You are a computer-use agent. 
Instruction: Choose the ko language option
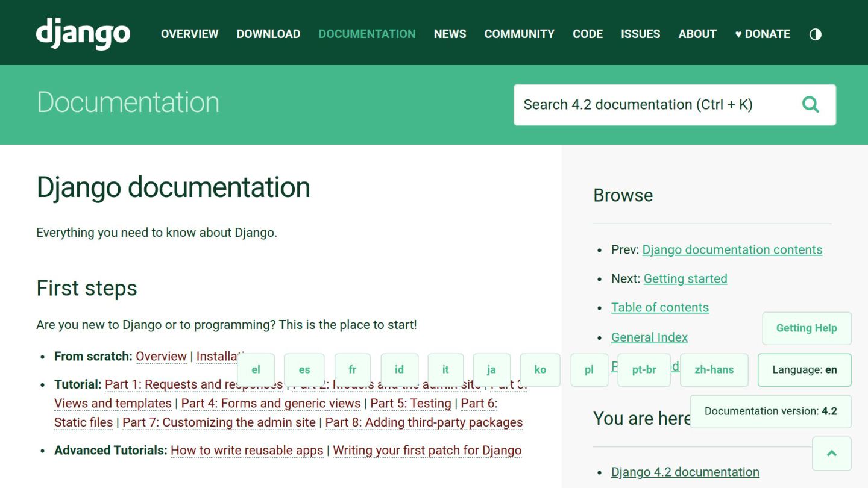[x=540, y=370]
